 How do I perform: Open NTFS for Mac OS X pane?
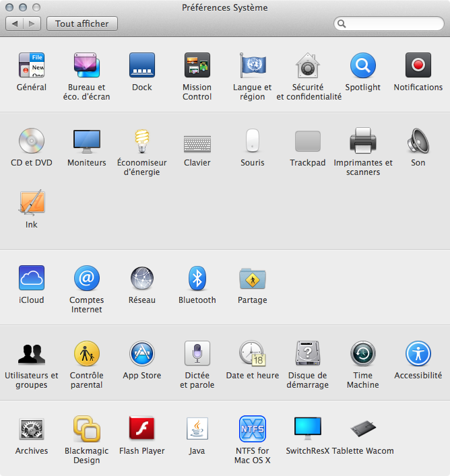click(253, 429)
